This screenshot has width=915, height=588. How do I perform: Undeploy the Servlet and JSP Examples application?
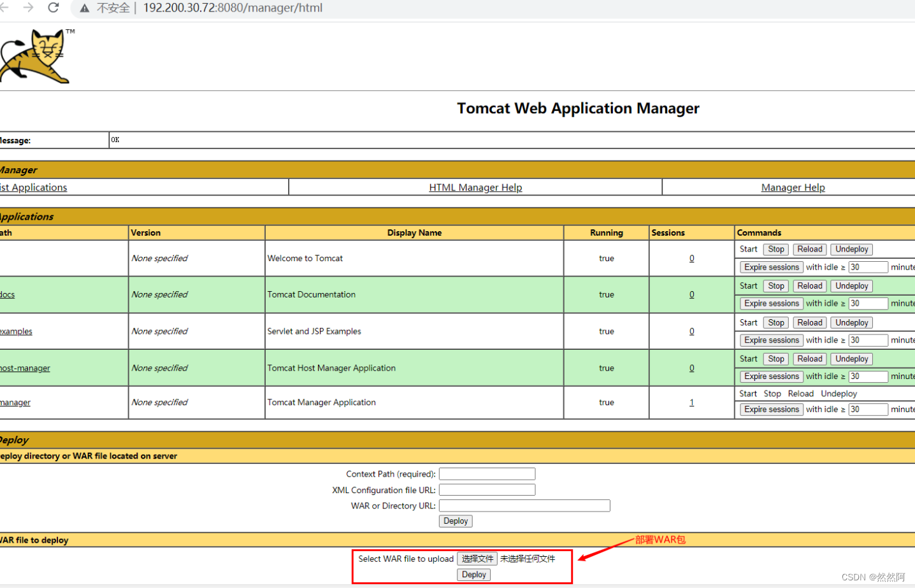pyautogui.click(x=851, y=323)
